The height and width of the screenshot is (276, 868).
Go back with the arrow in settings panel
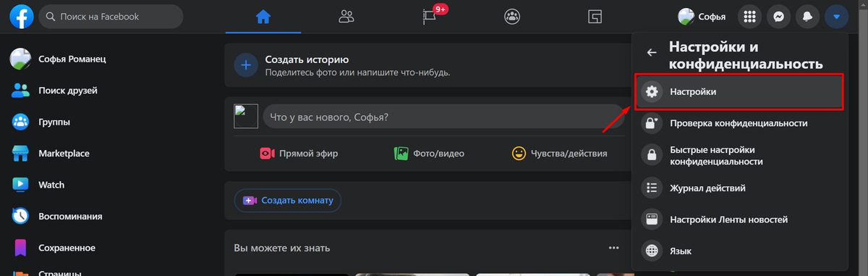pos(652,52)
